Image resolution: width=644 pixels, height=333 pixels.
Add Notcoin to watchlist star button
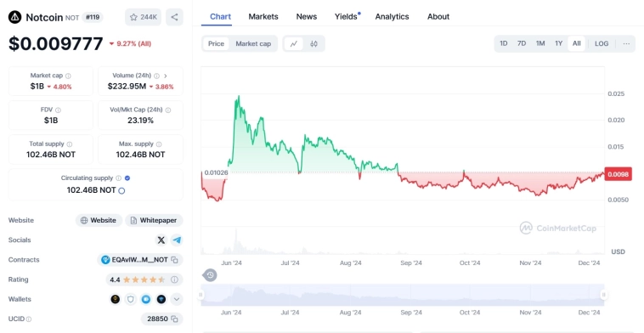144,17
